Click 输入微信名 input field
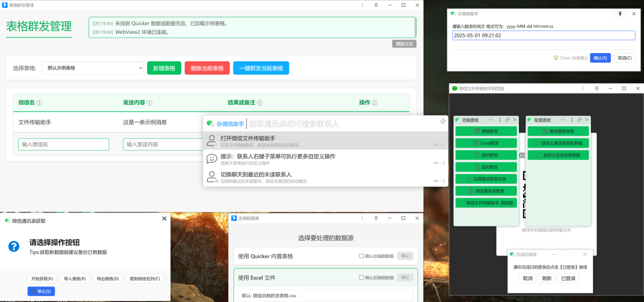 tap(64, 144)
